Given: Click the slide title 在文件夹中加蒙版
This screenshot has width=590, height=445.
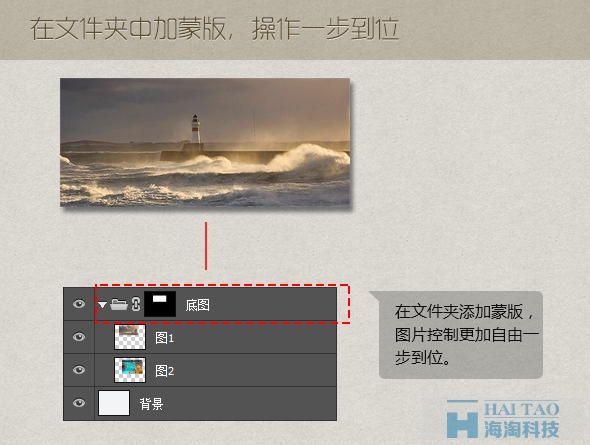Looking at the screenshot, I should click(128, 29).
